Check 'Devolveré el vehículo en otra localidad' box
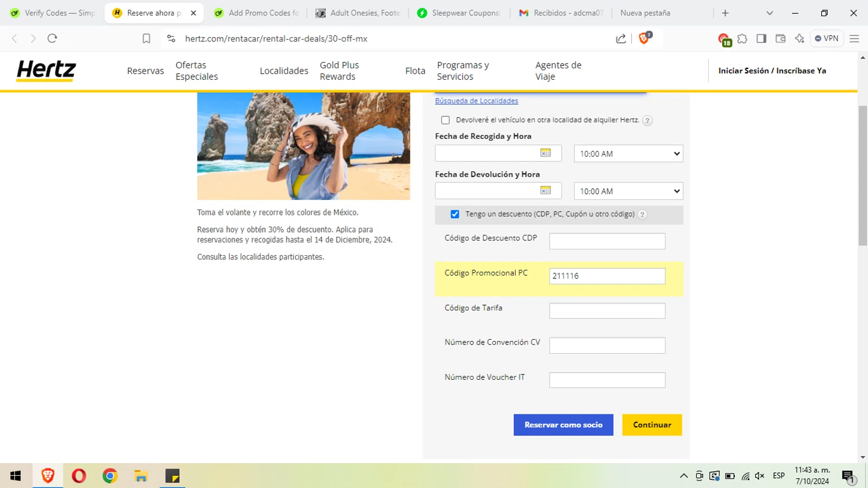 [x=446, y=120]
